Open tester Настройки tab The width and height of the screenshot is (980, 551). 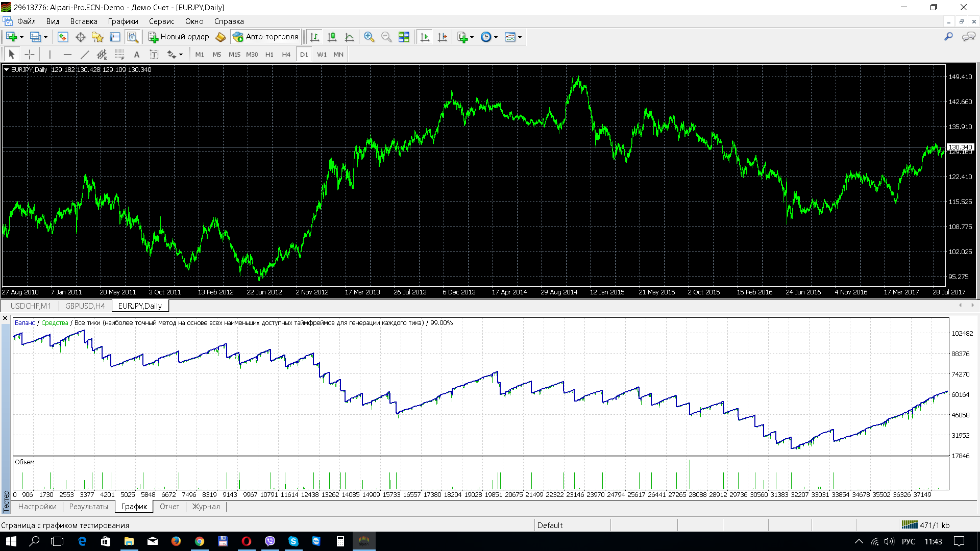[37, 507]
